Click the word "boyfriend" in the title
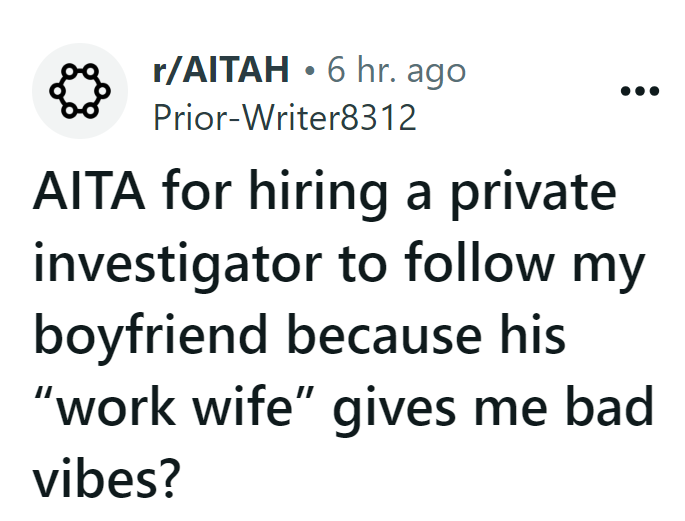685x521 pixels. [x=154, y=335]
